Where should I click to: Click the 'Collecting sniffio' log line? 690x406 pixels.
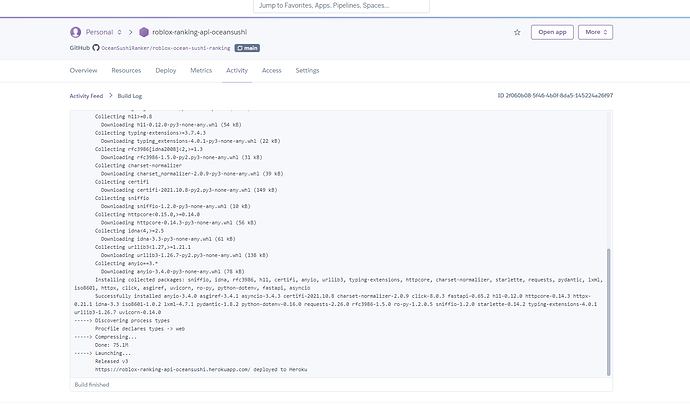click(x=122, y=198)
